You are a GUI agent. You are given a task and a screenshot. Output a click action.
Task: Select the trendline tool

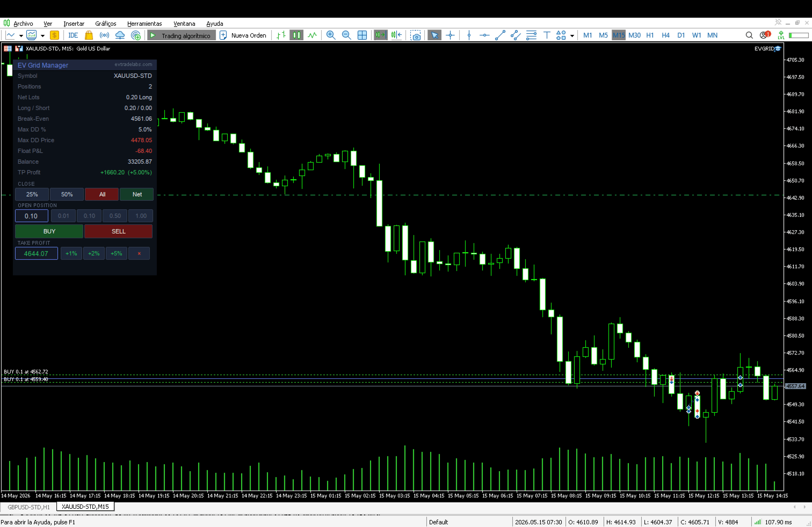pyautogui.click(x=500, y=35)
